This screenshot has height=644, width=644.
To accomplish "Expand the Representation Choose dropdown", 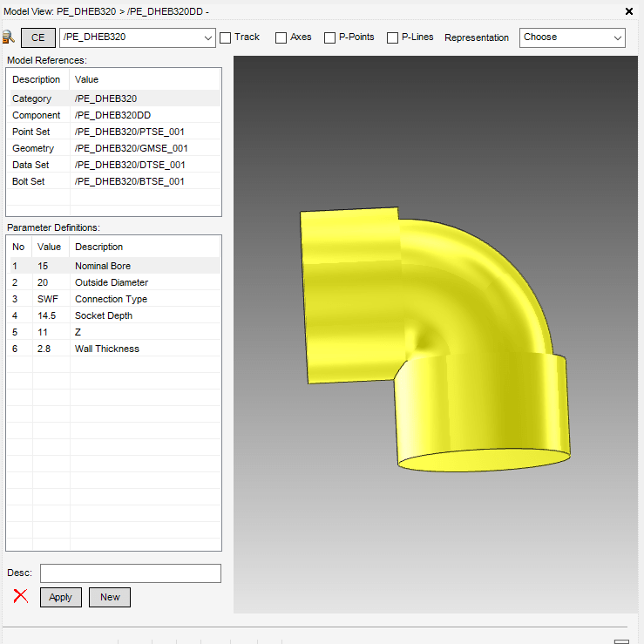I will (x=617, y=37).
